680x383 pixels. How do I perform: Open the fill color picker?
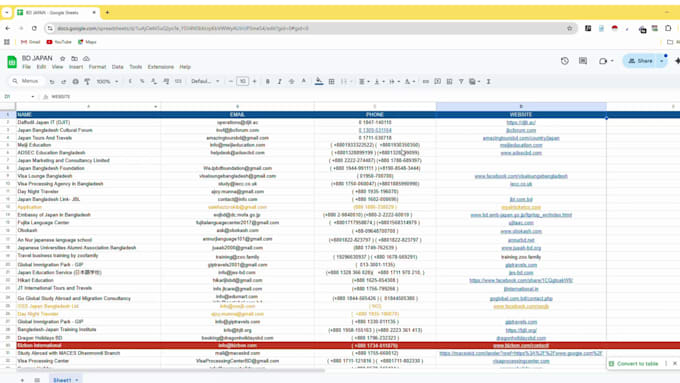pyautogui.click(x=319, y=82)
